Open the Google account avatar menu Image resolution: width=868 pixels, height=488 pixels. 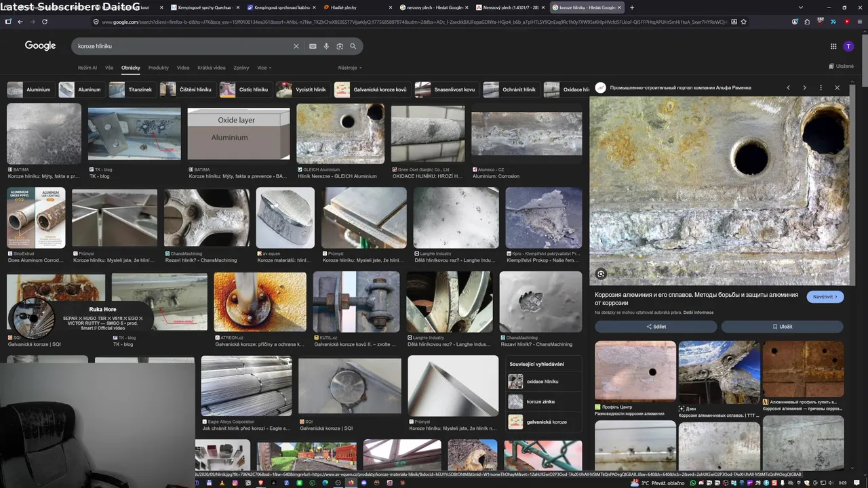(x=848, y=46)
